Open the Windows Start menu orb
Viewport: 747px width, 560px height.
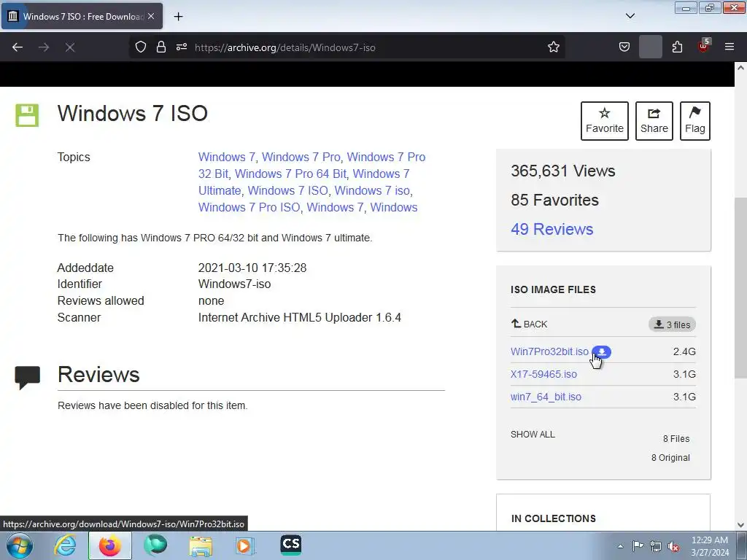[x=20, y=545]
